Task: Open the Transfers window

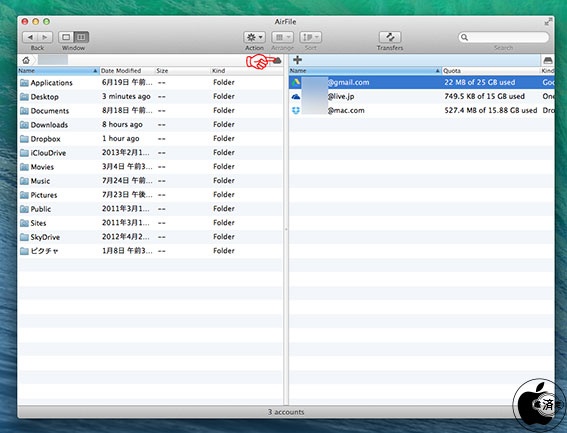Action: [x=390, y=37]
